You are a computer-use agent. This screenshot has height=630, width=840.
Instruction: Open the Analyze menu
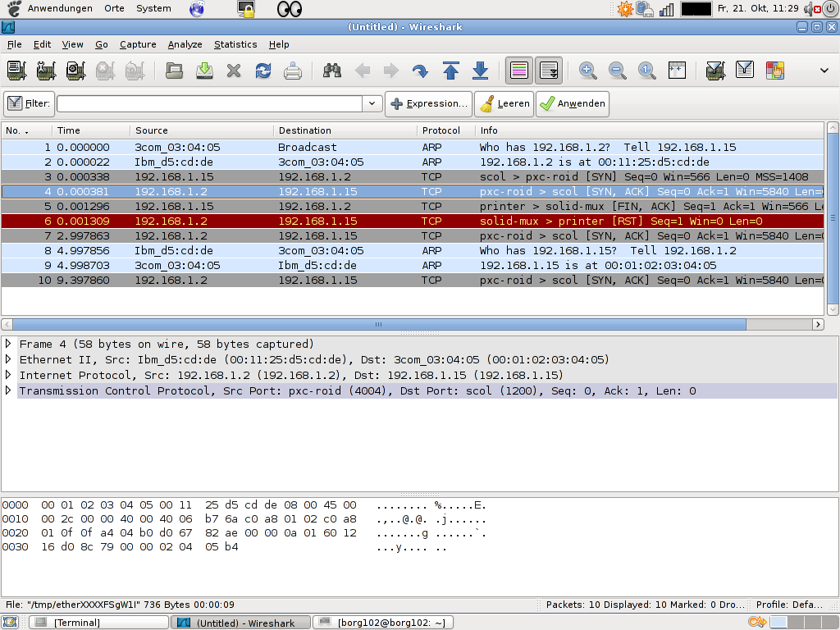pos(185,44)
